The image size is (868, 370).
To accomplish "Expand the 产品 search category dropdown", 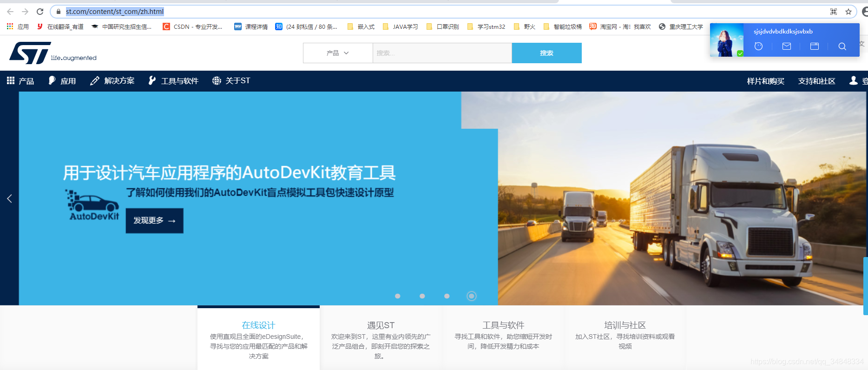I will point(338,53).
